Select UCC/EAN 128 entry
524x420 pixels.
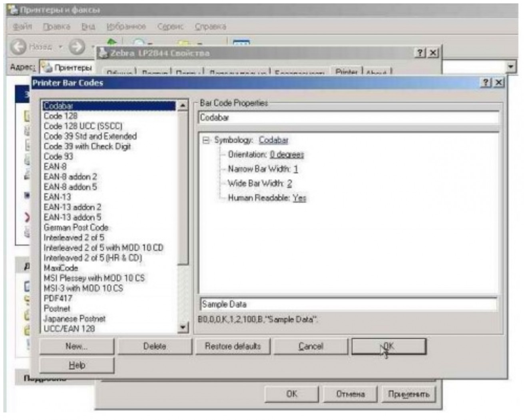(x=69, y=328)
